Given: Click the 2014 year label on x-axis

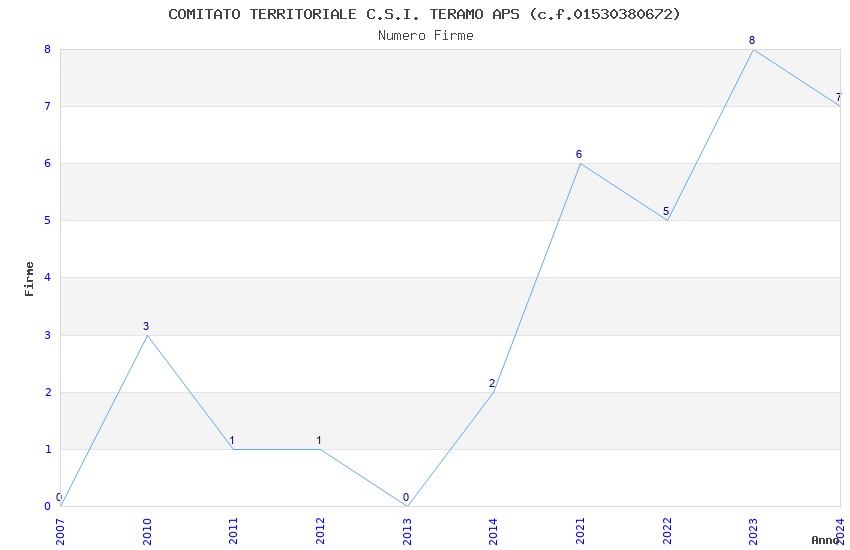Looking at the screenshot, I should click(x=493, y=532).
